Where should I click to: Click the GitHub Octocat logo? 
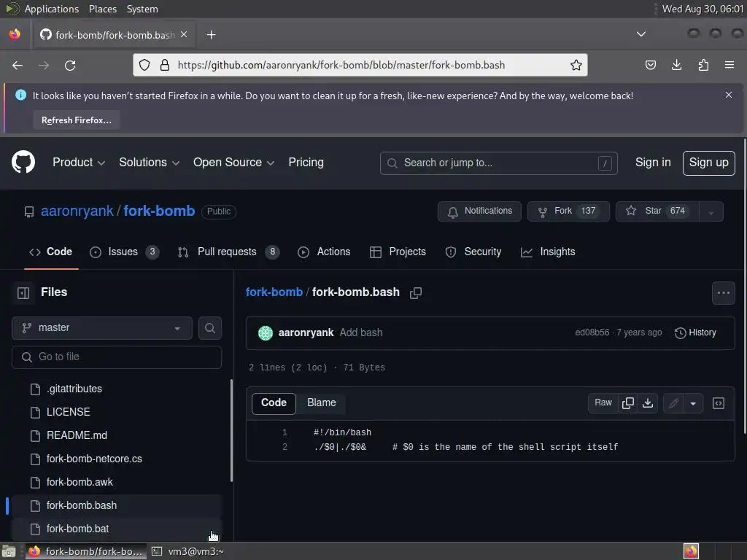coord(23,163)
